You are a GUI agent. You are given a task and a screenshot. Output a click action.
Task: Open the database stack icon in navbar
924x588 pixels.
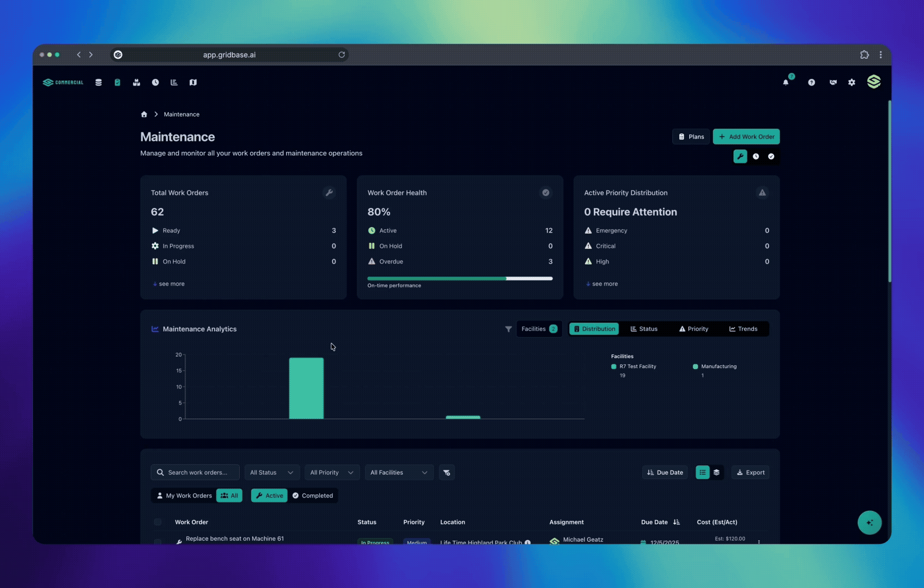click(99, 82)
